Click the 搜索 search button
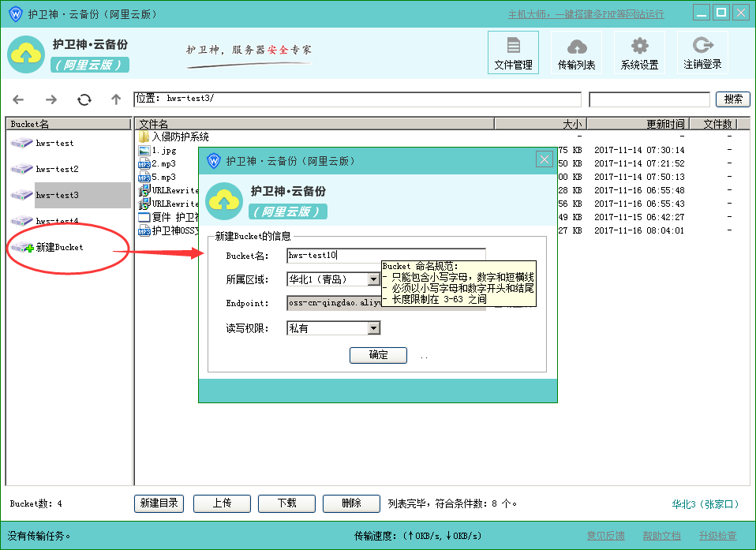The width and height of the screenshot is (756, 550). pos(732,99)
